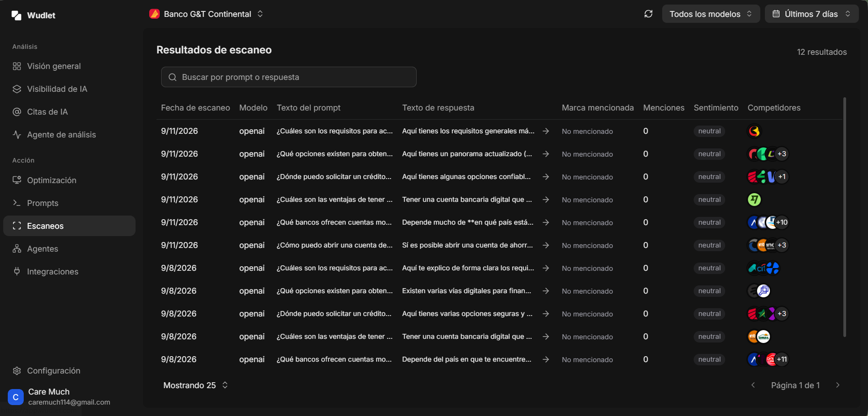Click the 'Buscar por prompt o respuesta' search field
This screenshot has width=868, height=416.
(288, 77)
